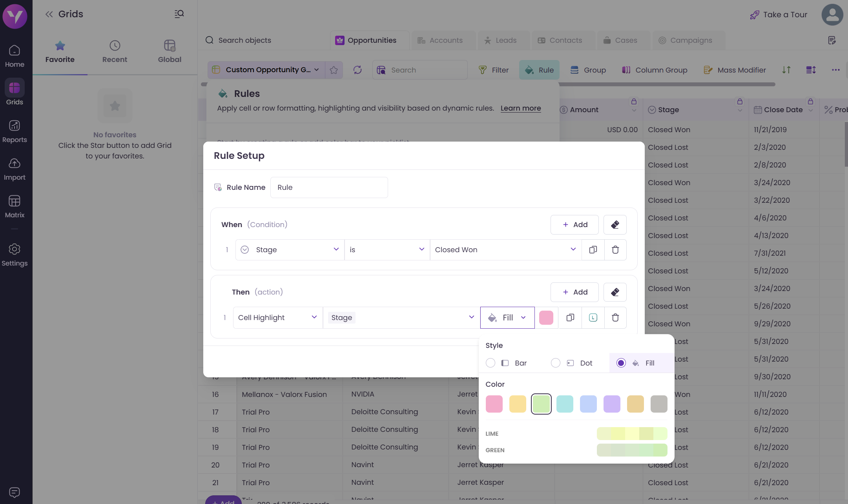Open the Home section in sidebar
Viewport: 848px width, 504px height.
click(x=15, y=56)
